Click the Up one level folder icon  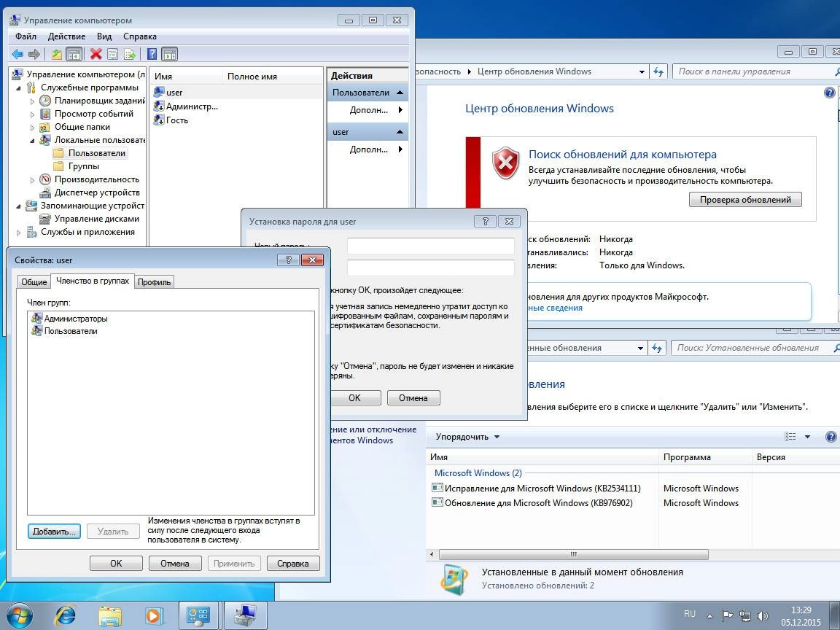coord(57,54)
